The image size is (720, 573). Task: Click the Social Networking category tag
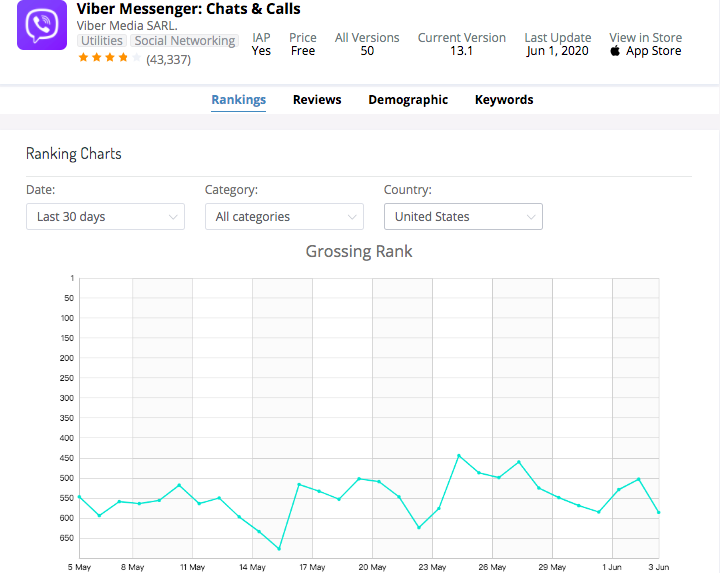(x=185, y=41)
